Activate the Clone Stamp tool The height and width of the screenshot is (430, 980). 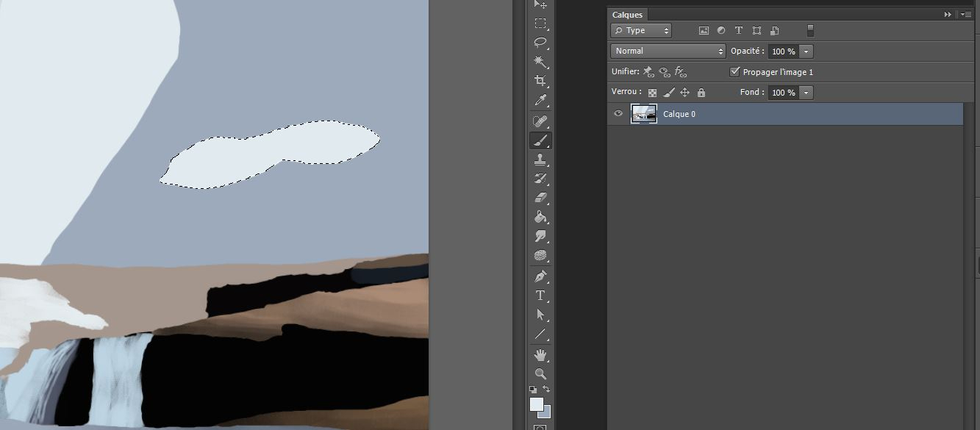540,159
